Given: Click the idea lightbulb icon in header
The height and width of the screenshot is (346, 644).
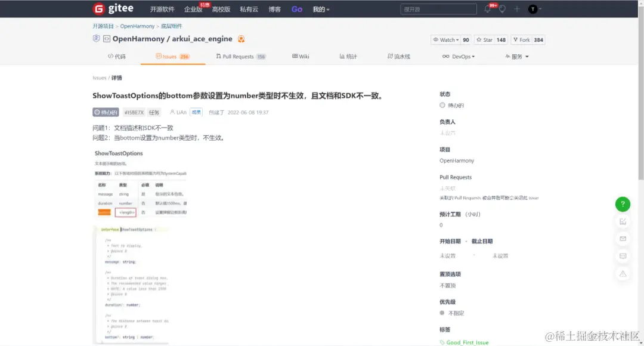Looking at the screenshot, I should tap(503, 9).
